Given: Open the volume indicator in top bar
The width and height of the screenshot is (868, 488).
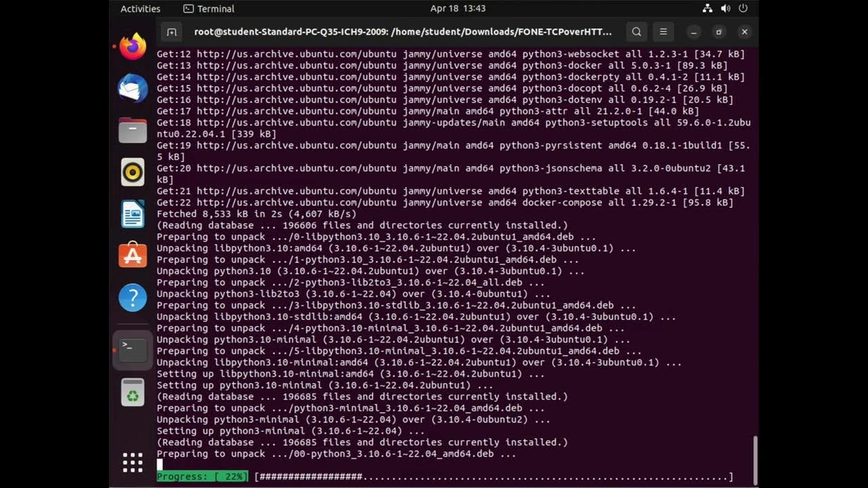Looking at the screenshot, I should click(726, 9).
